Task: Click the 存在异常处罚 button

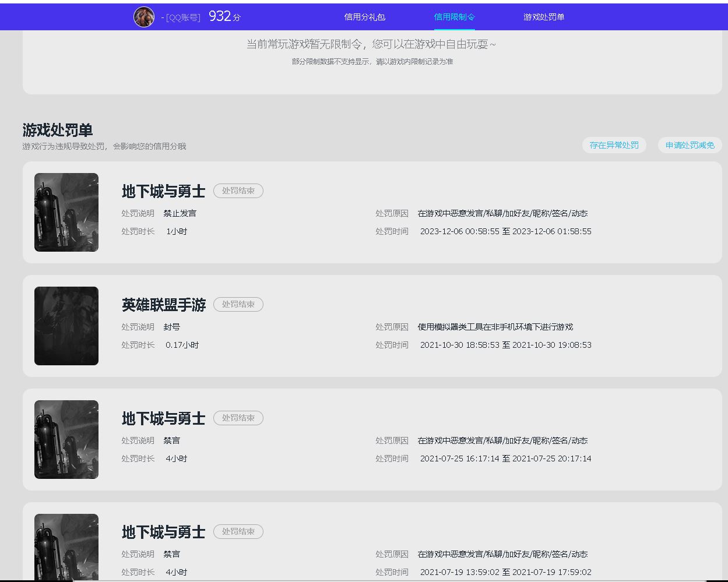Action: [x=614, y=145]
